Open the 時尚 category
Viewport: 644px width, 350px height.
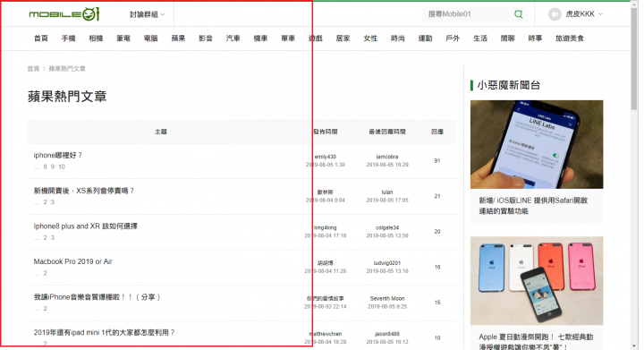pos(397,38)
